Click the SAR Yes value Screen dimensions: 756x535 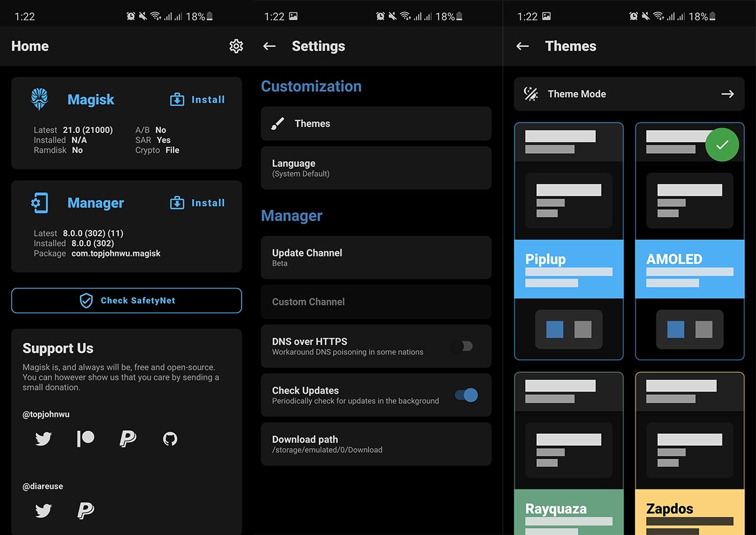[x=164, y=140]
